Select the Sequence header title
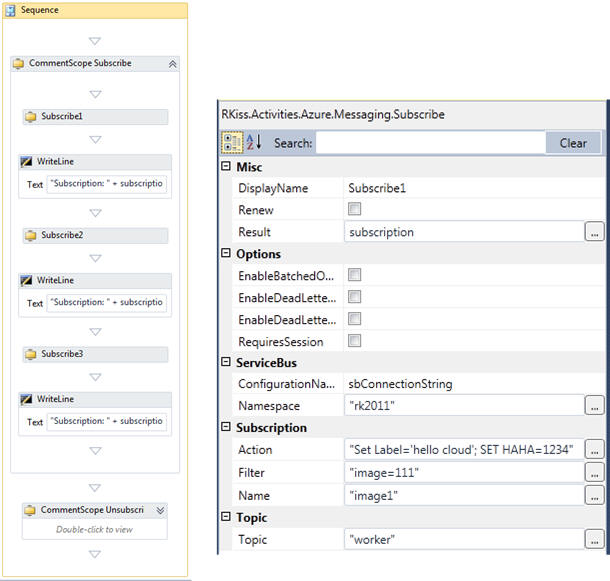 tap(40, 10)
